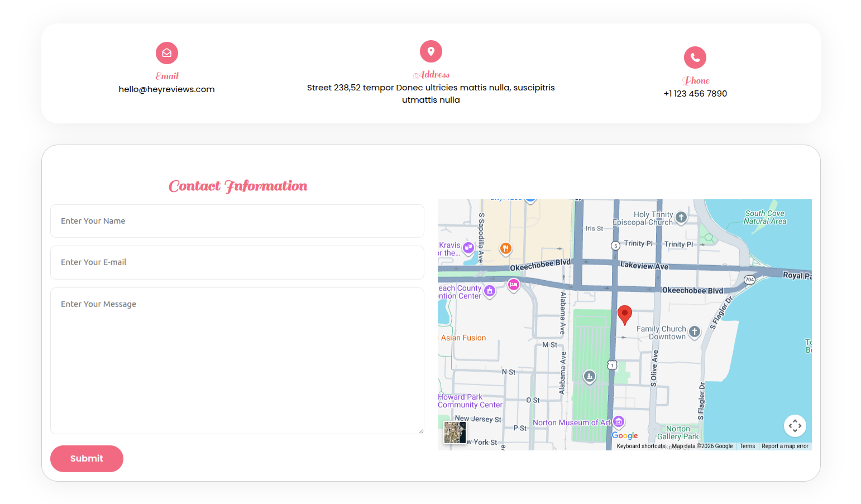Switch to satellite view thumbnail
This screenshot has width=861, height=504.
point(455,433)
